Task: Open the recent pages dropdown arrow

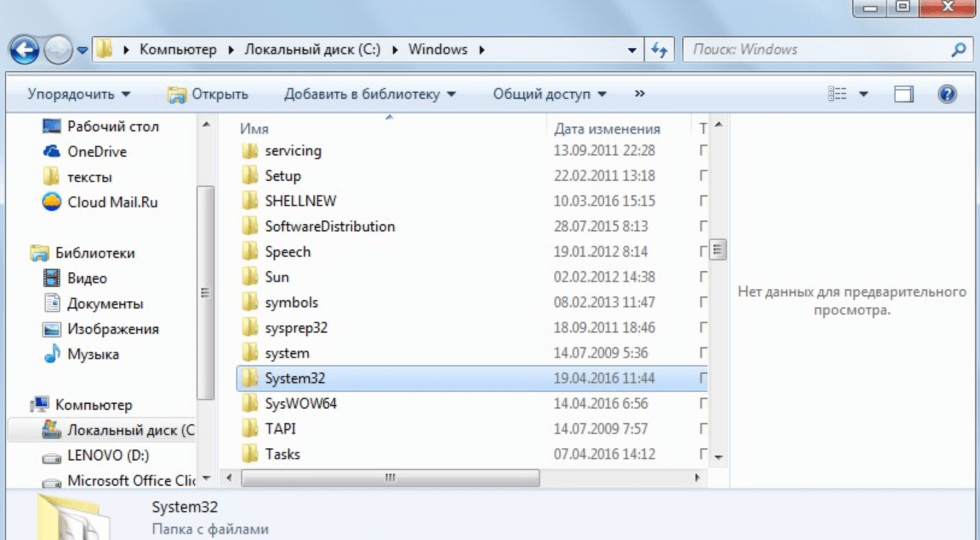Action: pos(83,50)
